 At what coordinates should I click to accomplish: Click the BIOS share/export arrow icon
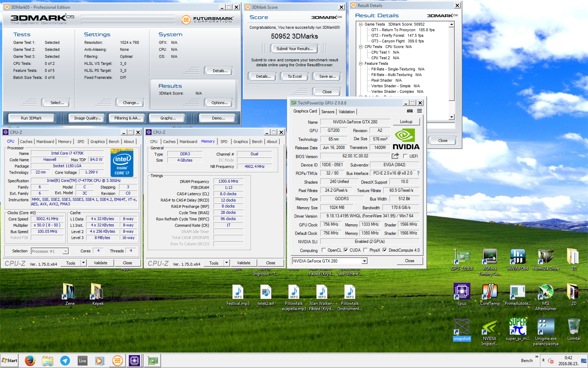395,156
